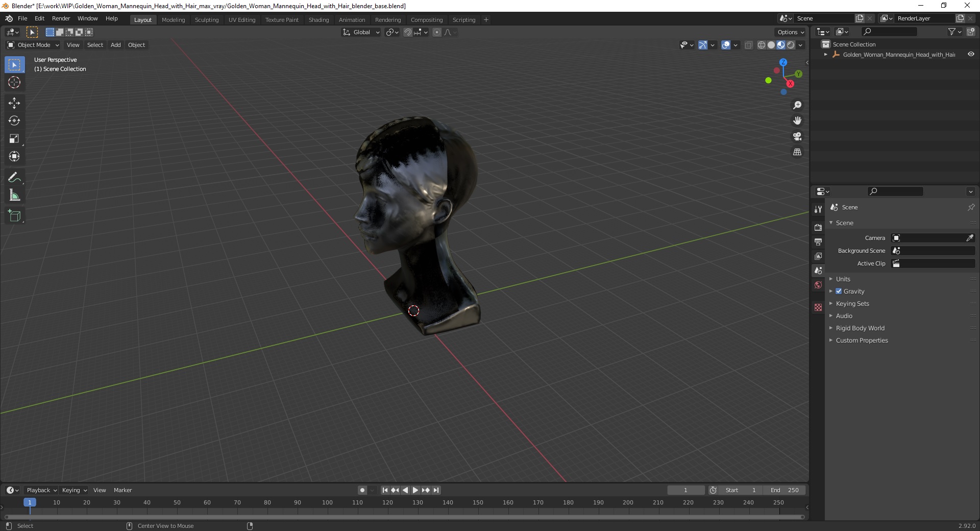980x531 pixels.
Task: Toggle X-Ray mode
Action: pyautogui.click(x=748, y=45)
